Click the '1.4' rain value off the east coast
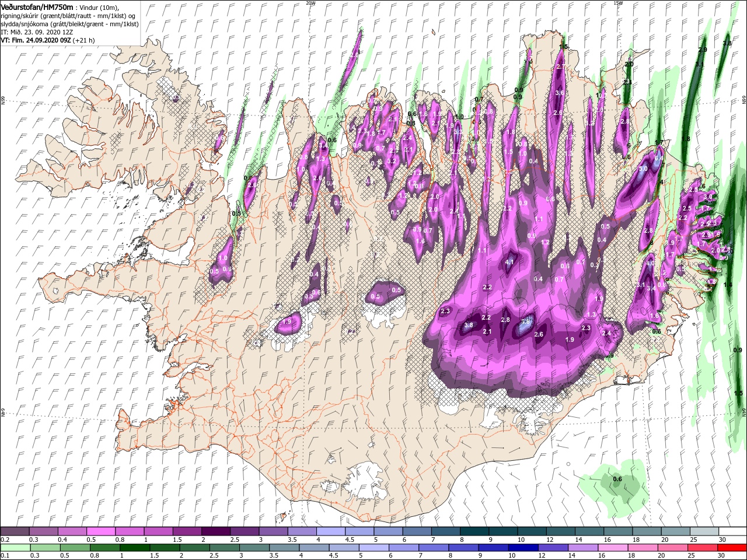The image size is (747, 560). pos(728,285)
